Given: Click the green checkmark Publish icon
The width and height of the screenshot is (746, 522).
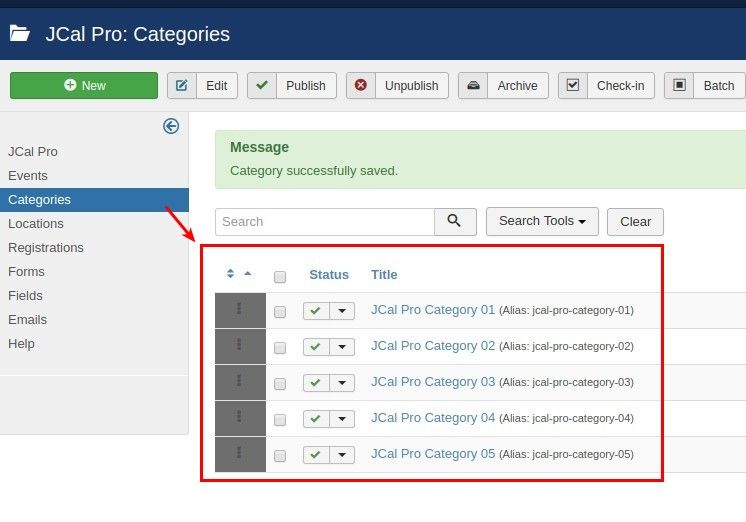Looking at the screenshot, I should tap(262, 86).
